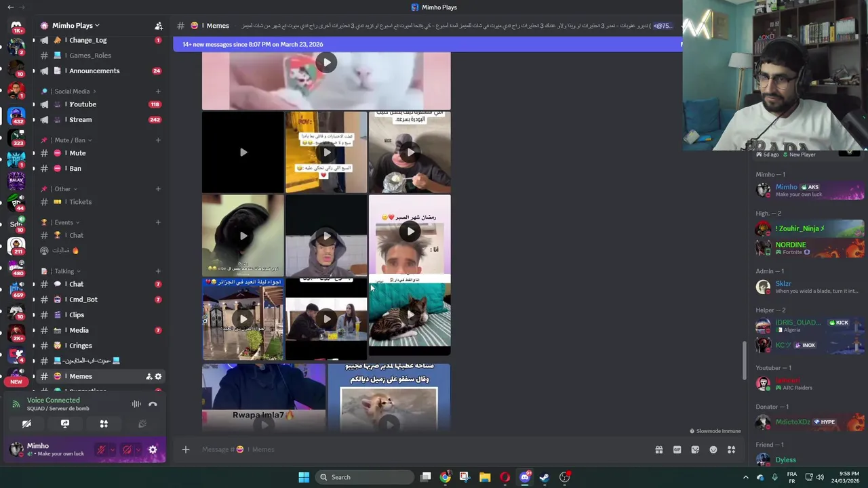The image size is (868, 488).
Task: Edit Memes channel settings
Action: coord(158,376)
